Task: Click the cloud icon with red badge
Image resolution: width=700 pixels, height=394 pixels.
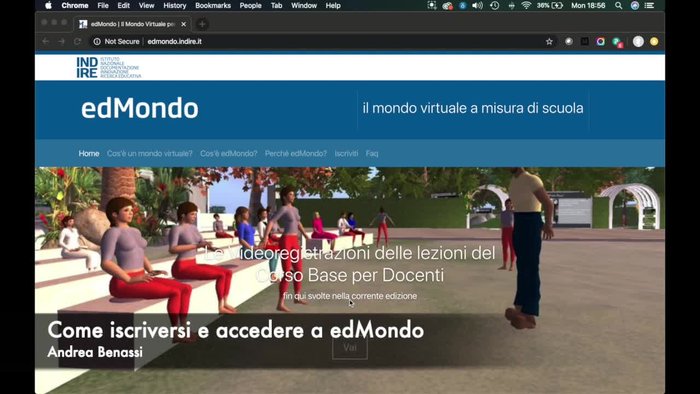Action: 447,6
